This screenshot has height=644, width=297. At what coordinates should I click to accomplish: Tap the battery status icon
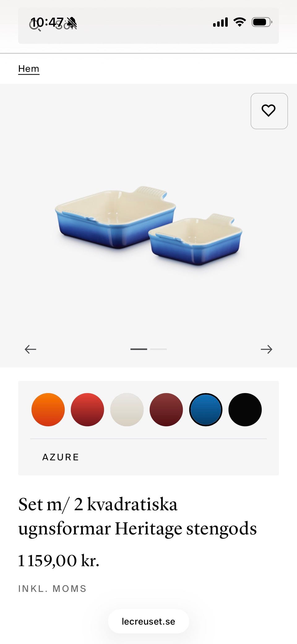point(262,22)
